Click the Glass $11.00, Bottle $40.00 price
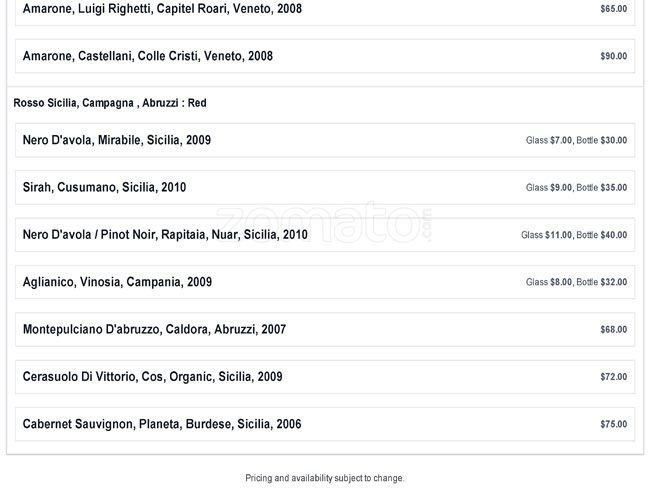 (x=574, y=235)
